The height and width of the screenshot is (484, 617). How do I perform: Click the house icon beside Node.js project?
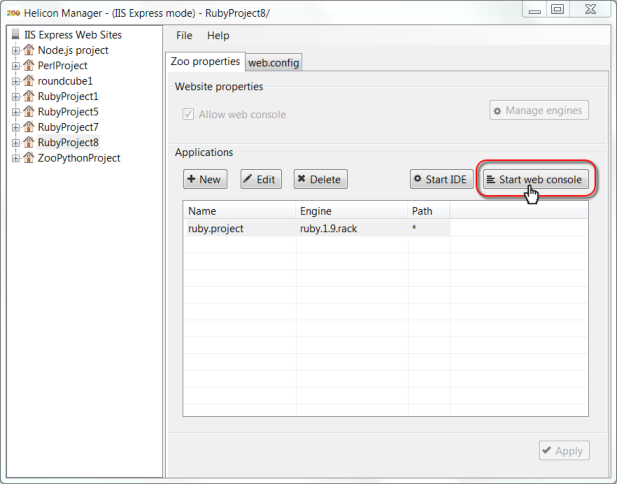pyautogui.click(x=29, y=50)
